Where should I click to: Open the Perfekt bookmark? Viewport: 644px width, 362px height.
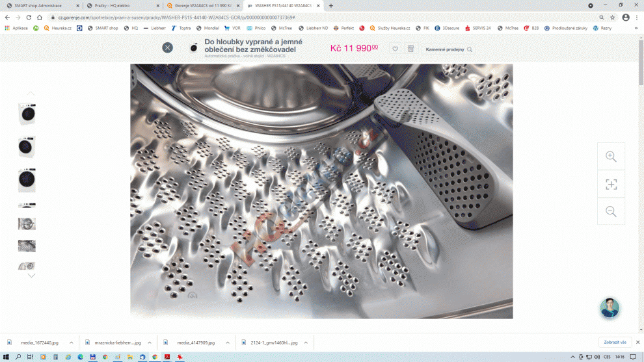coord(343,29)
